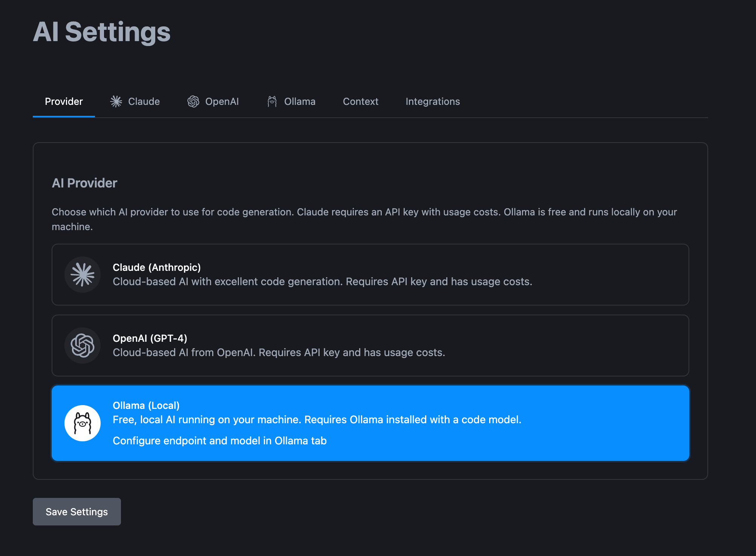Open the OpenAI settings tab
756x556 pixels.
222,101
